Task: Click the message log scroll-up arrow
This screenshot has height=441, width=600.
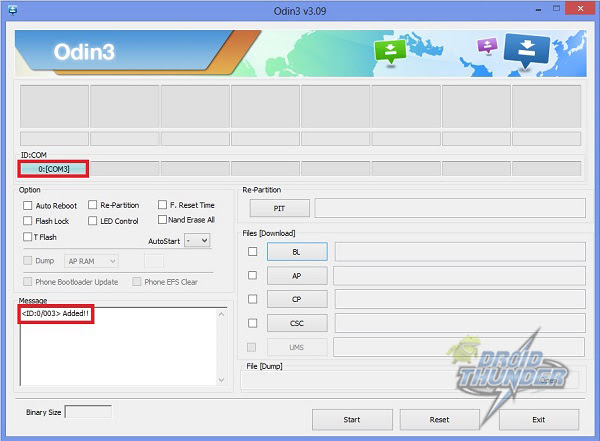Action: coord(221,314)
